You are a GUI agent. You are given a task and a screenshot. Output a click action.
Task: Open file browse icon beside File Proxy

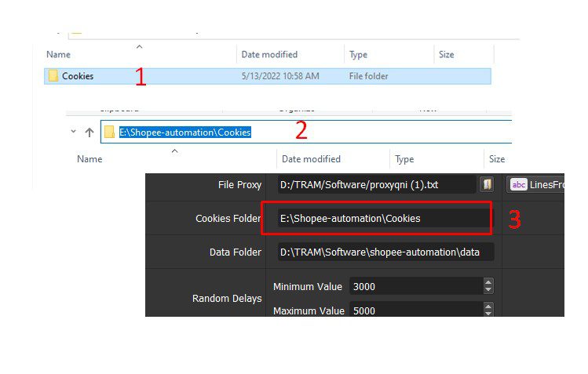[487, 184]
